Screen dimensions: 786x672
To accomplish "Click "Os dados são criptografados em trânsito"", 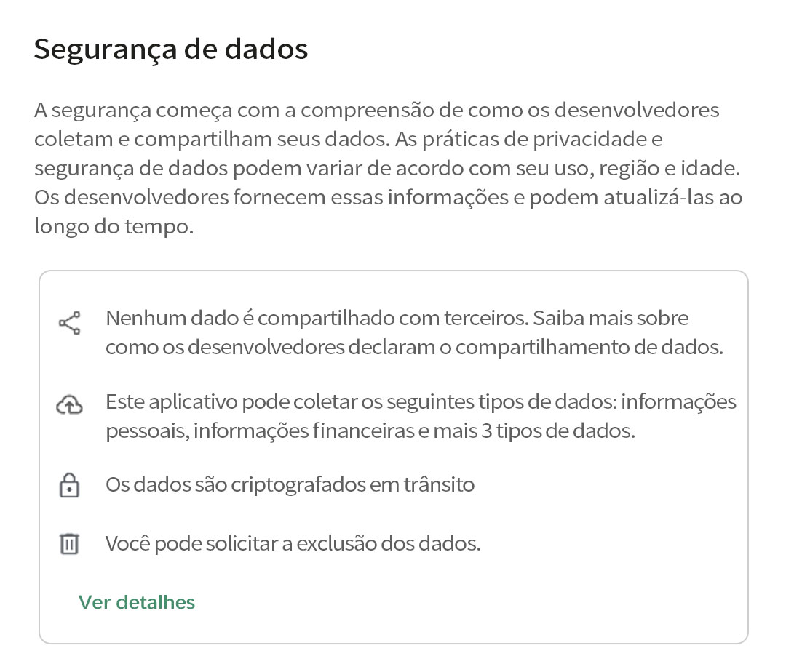I will pyautogui.click(x=290, y=484).
